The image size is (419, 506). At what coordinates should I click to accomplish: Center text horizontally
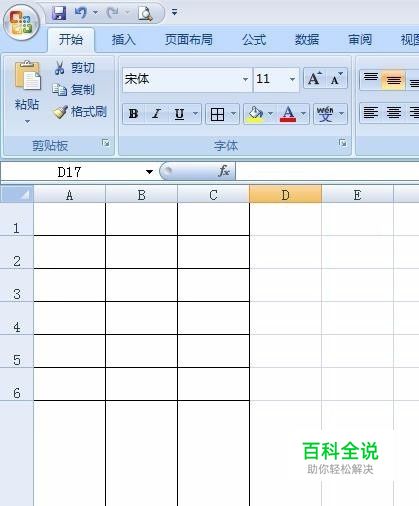click(x=393, y=113)
